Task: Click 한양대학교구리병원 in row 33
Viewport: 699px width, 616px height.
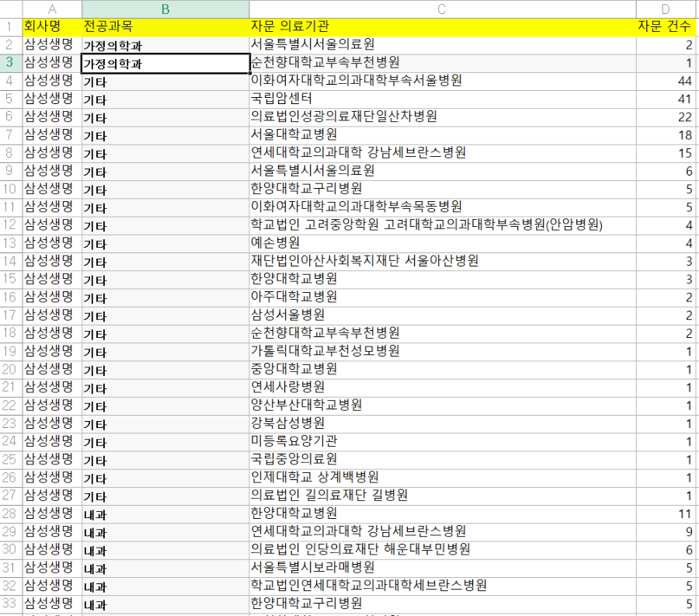Action: click(442, 604)
